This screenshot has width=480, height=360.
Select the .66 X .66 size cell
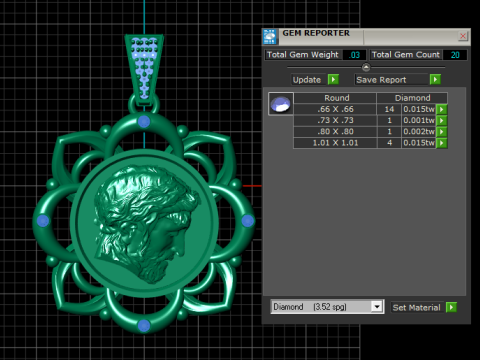coord(335,109)
